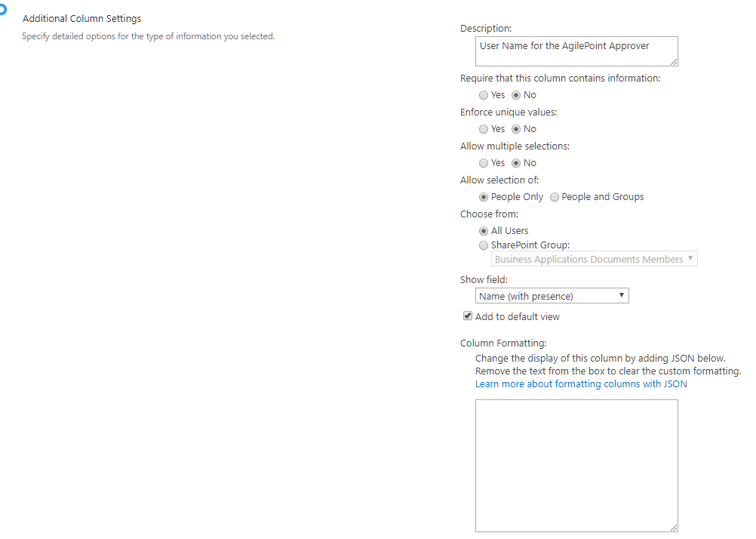The image size is (756, 539).
Task: Click the Column Formatting box resize handle
Action: (674, 528)
